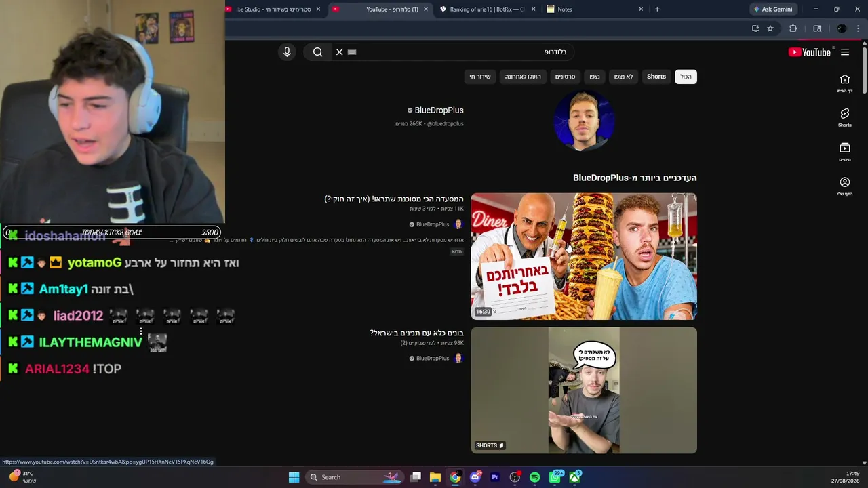Image resolution: width=868 pixels, height=488 pixels.
Task: Select the Shorts filter chip
Action: click(656, 77)
